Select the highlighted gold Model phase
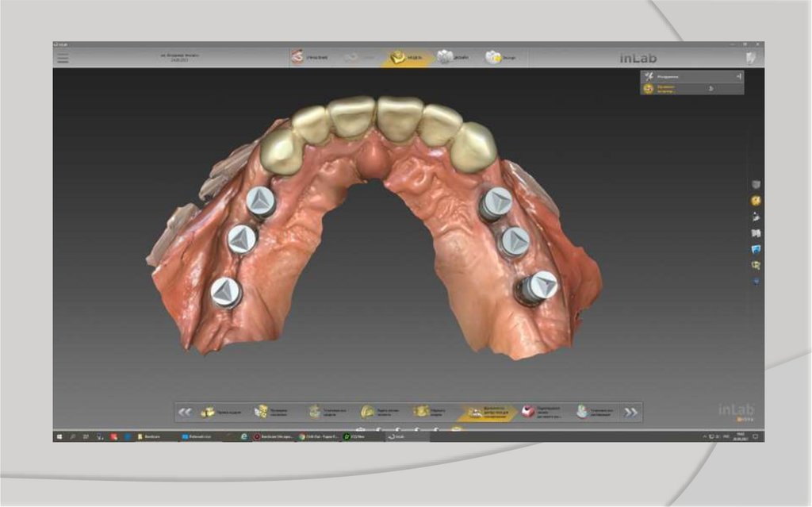812x507 pixels. (x=407, y=57)
